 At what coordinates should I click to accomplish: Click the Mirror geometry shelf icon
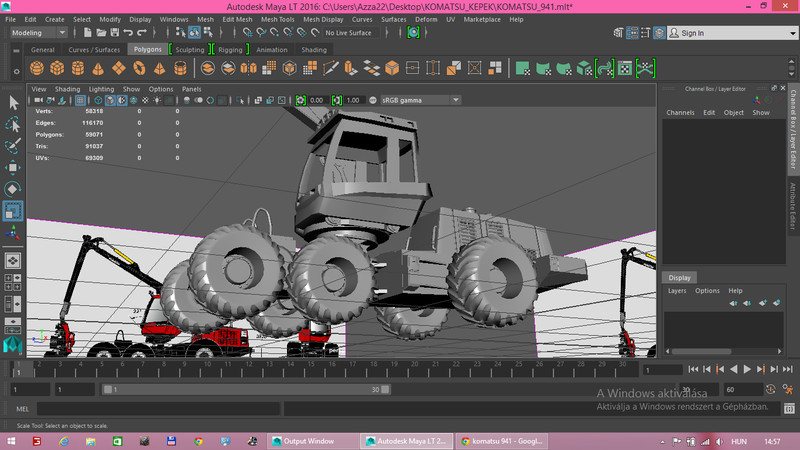click(x=248, y=68)
